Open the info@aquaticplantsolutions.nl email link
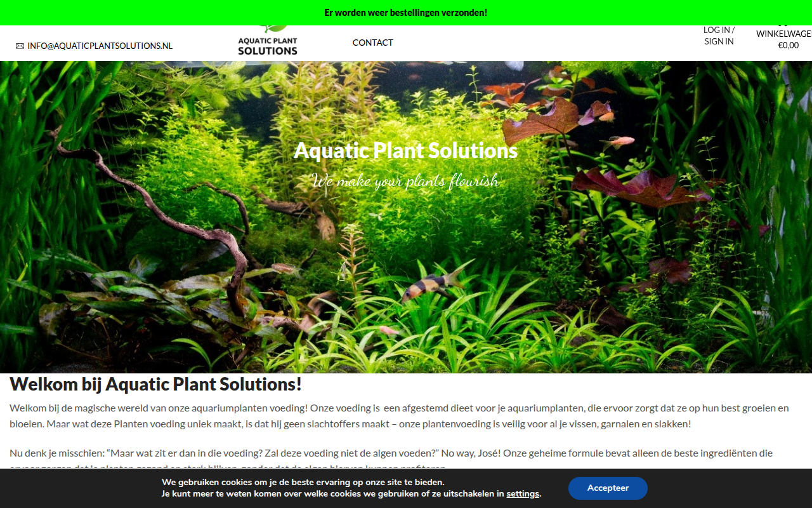This screenshot has width=812, height=508. [x=100, y=46]
